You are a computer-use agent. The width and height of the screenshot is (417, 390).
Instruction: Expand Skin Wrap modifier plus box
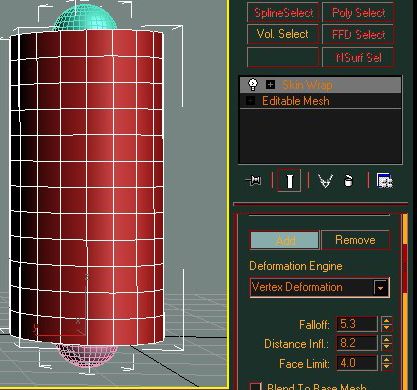270,85
